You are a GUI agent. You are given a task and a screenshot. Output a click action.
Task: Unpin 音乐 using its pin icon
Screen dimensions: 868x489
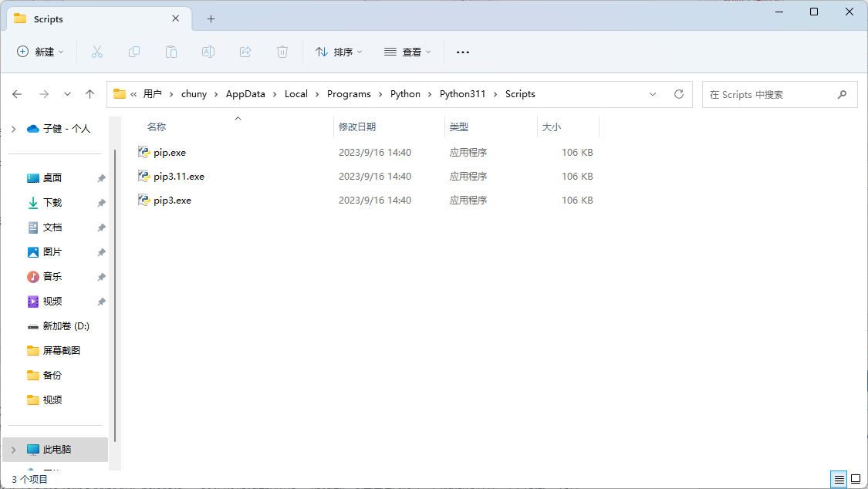(x=101, y=277)
